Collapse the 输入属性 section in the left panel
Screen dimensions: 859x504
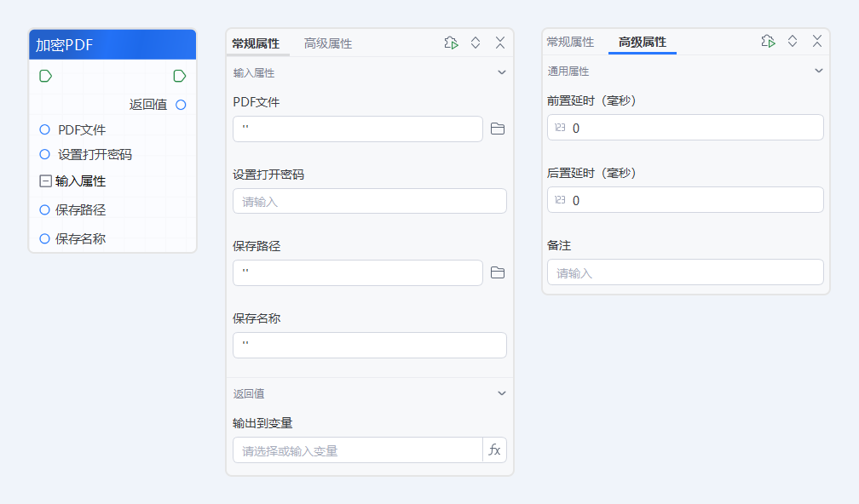pos(502,73)
